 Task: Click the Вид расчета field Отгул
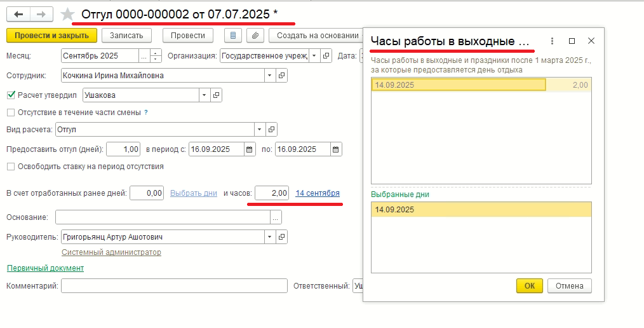point(155,130)
